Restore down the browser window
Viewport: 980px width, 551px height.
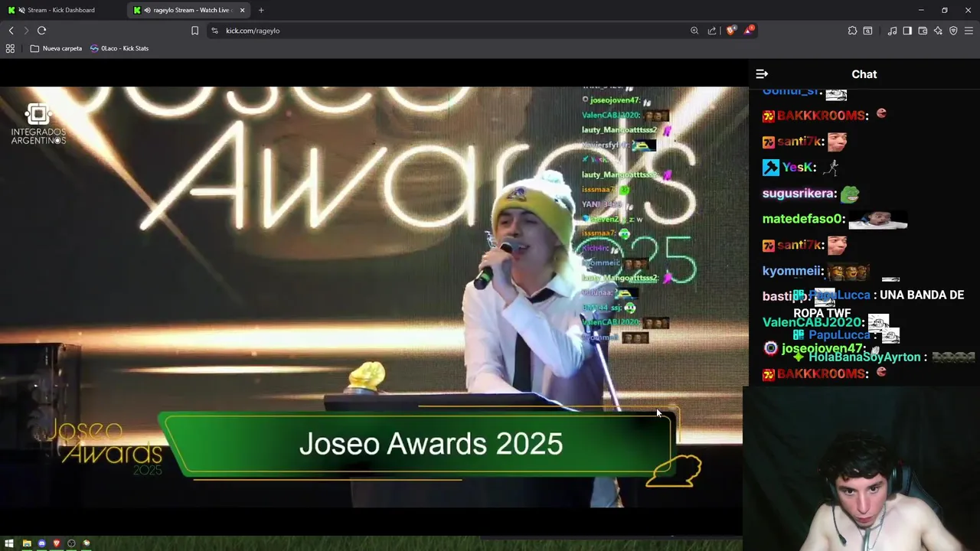945,10
